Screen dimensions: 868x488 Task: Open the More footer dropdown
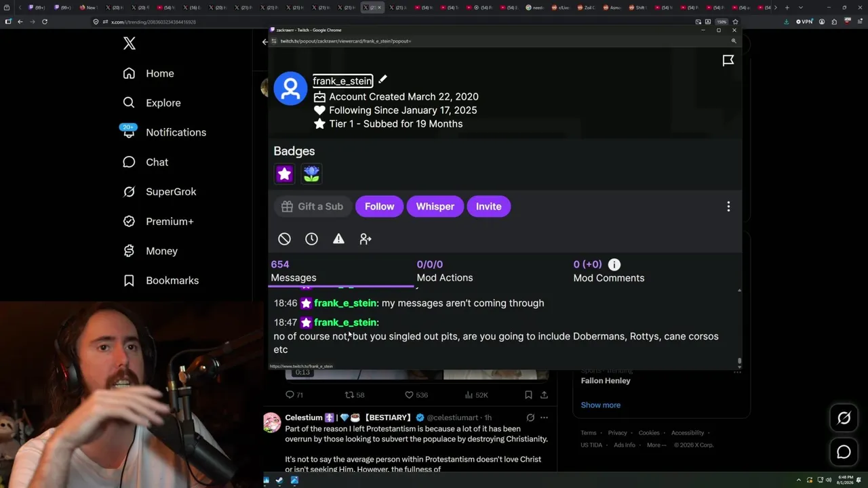click(x=656, y=445)
